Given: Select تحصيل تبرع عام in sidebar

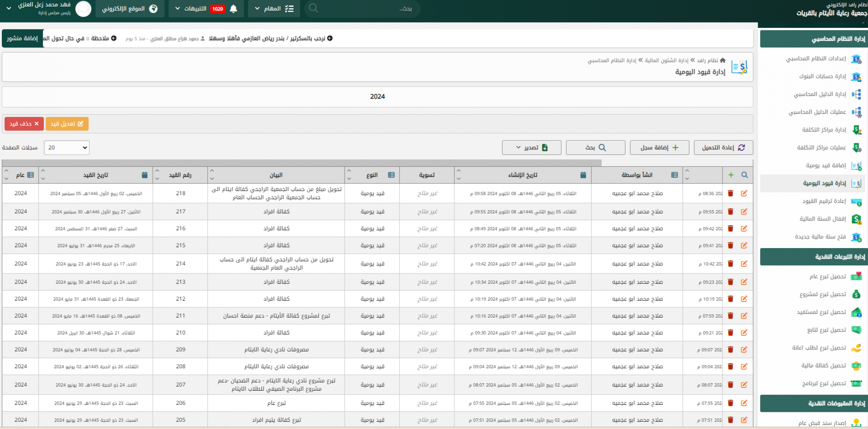Looking at the screenshot, I should [827, 276].
